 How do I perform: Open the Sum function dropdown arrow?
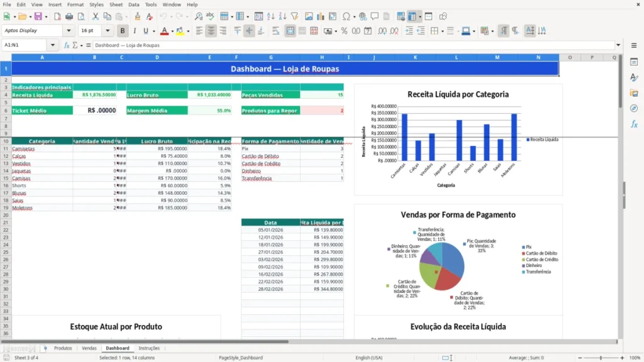(x=81, y=45)
